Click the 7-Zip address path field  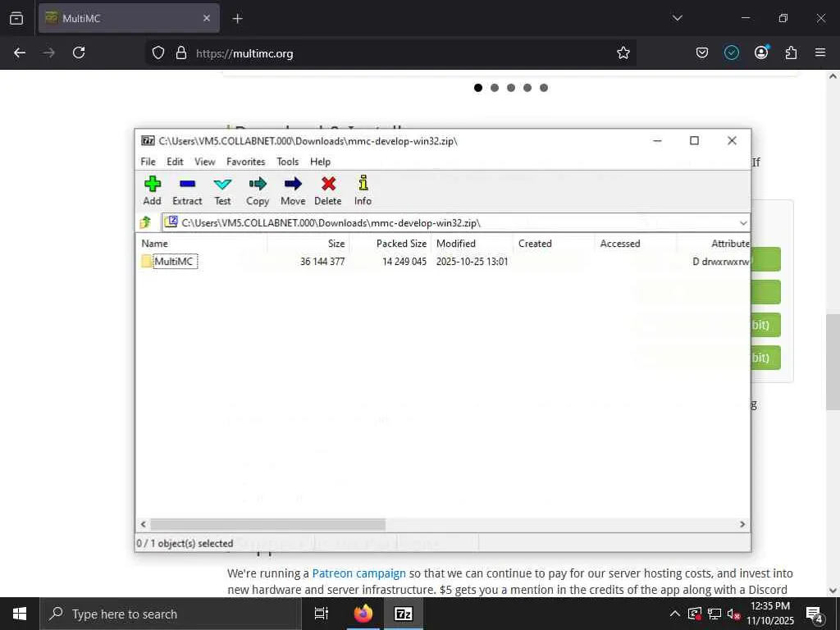[x=455, y=223]
